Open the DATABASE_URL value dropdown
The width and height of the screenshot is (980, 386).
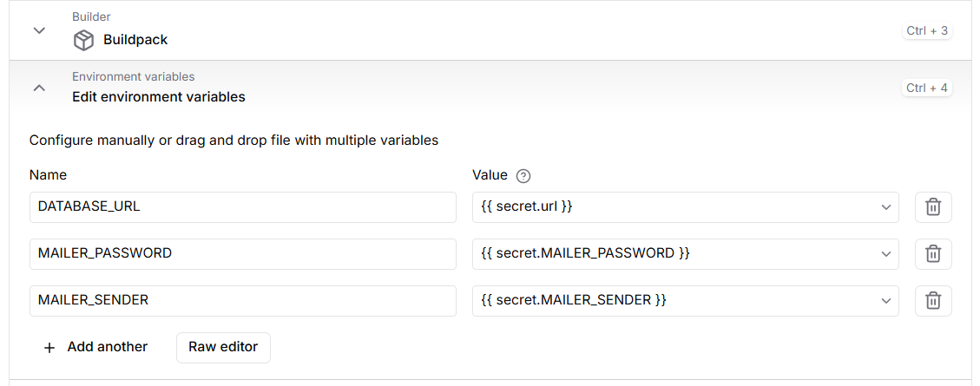[x=885, y=207]
